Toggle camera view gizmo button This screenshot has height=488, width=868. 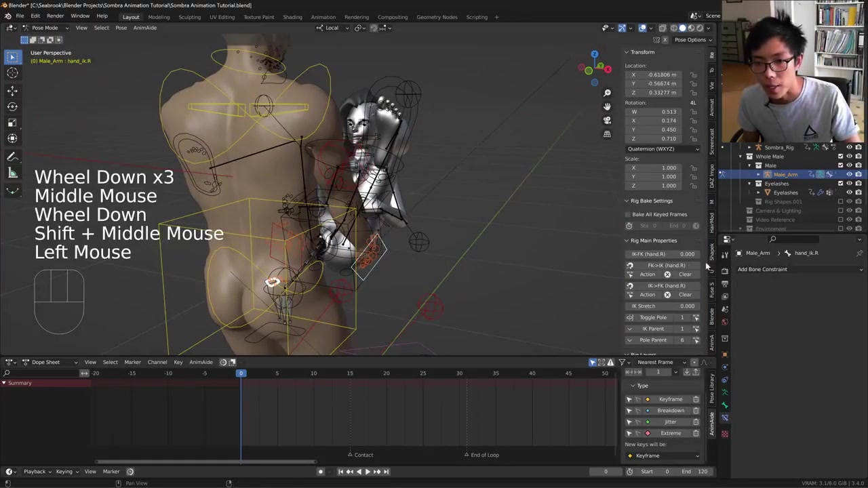point(607,120)
